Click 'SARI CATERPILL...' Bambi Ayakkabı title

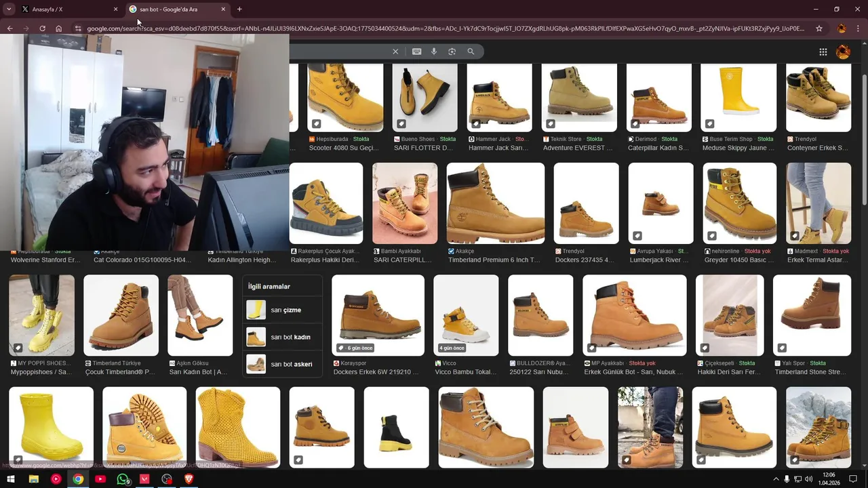tap(402, 260)
